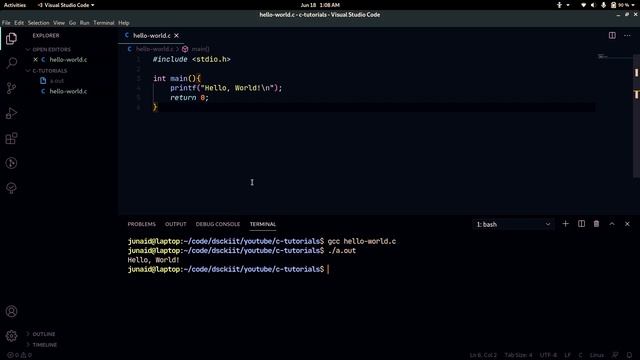Open the Extensions view
Screen dimensions: 640x360
(x=11, y=138)
